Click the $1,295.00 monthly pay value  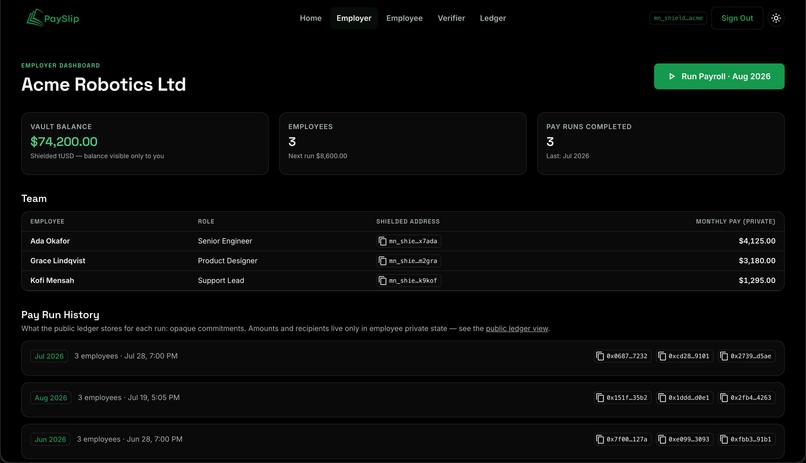tap(757, 281)
